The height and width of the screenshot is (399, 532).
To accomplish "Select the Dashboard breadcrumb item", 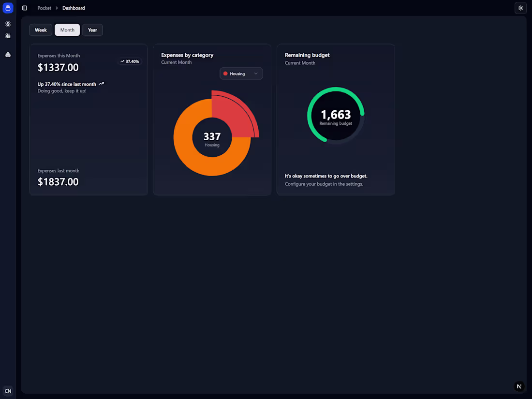I will coord(74,8).
